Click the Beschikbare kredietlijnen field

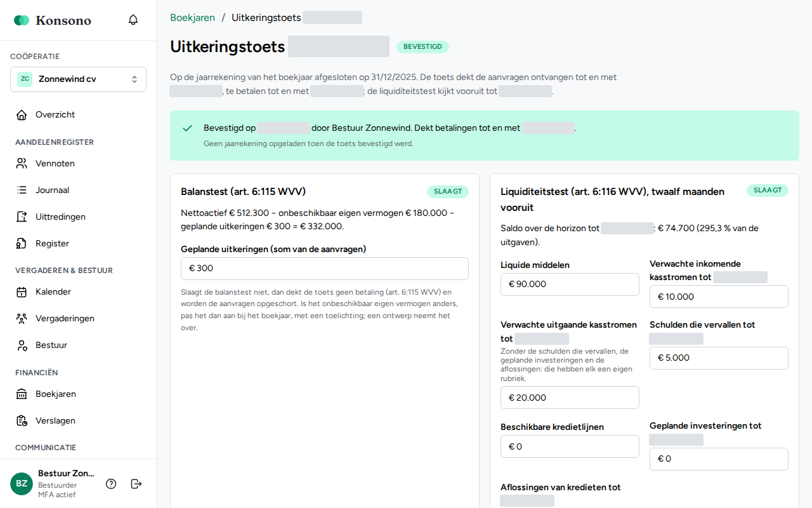point(570,446)
